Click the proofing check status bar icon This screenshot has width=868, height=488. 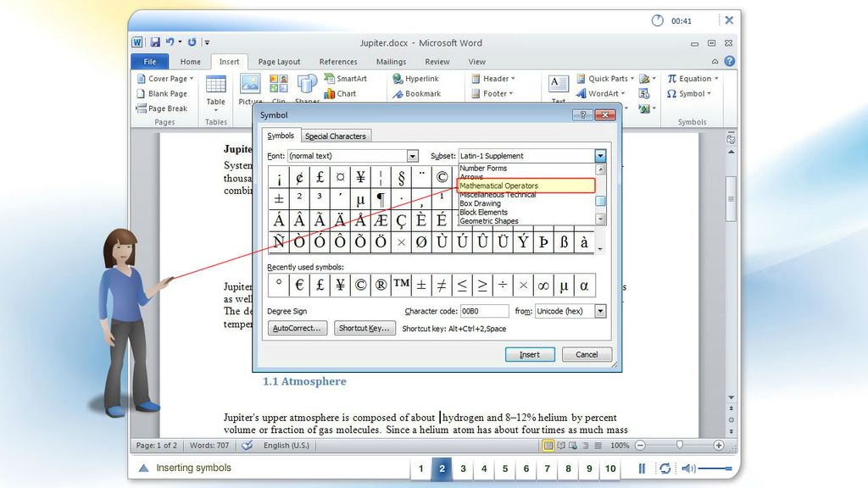pos(247,445)
